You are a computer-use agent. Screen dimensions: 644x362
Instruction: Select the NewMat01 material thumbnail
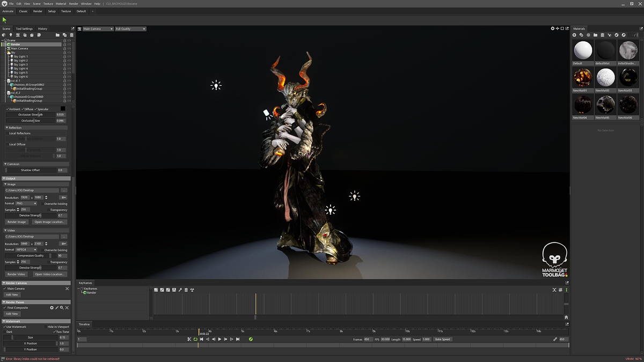tap(582, 78)
